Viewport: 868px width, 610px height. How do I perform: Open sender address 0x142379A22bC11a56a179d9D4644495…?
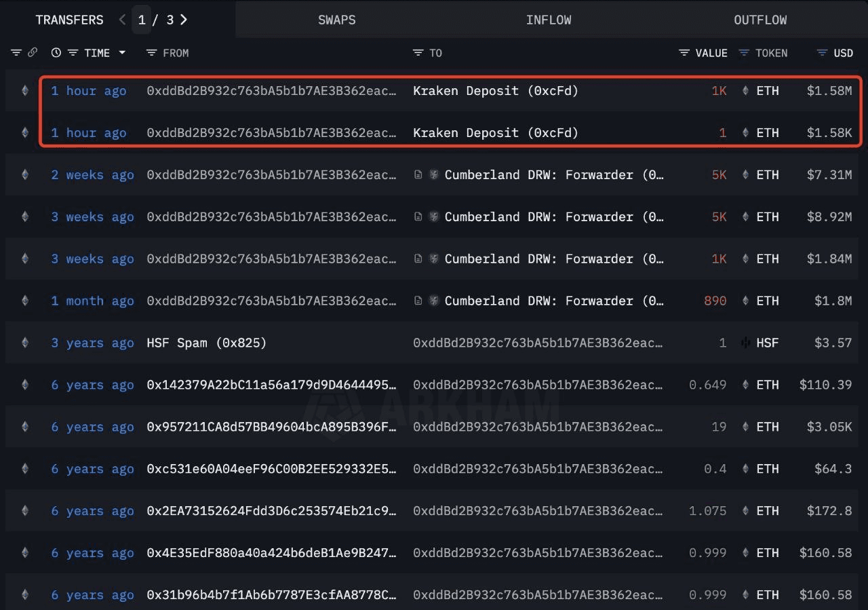point(271,385)
